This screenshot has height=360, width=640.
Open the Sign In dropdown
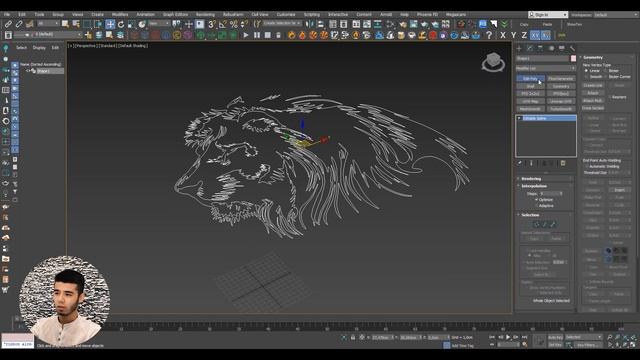click(x=548, y=15)
